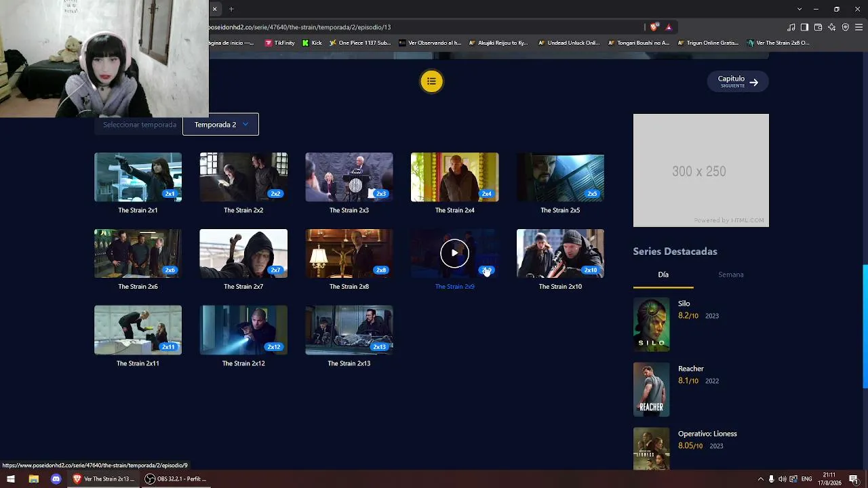Open The Strain 2x1 episode thumbnail
Image resolution: width=868 pixels, height=488 pixels.
click(x=138, y=178)
